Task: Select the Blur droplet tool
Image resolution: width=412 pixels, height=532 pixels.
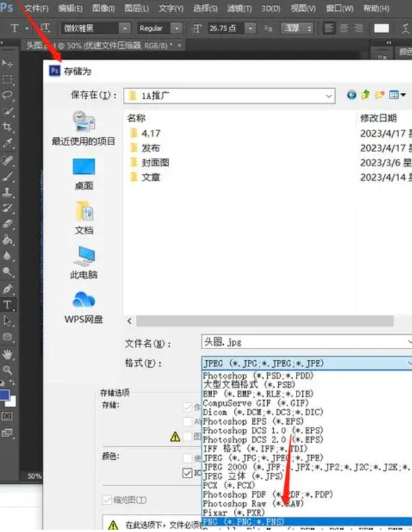Action: (7, 256)
